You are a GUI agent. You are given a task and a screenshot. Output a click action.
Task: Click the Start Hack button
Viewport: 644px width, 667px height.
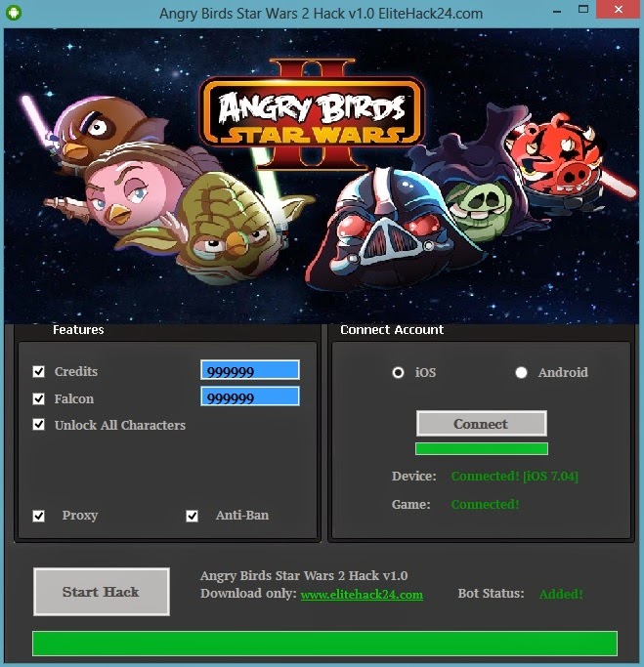coord(102,592)
